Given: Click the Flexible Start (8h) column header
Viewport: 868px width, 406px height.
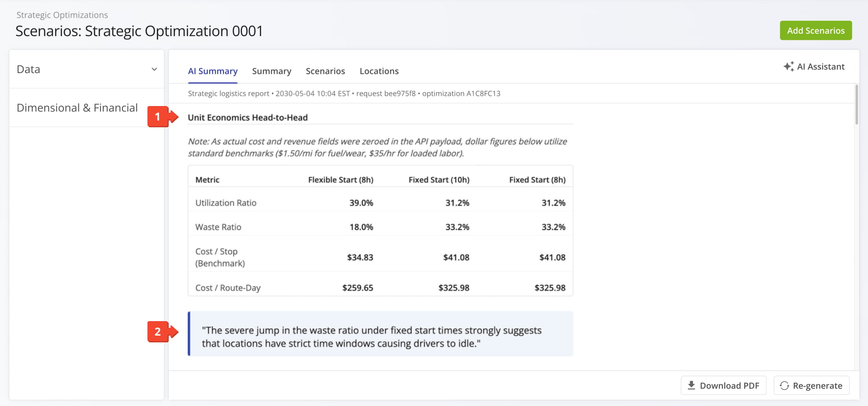Looking at the screenshot, I should click(x=341, y=179).
